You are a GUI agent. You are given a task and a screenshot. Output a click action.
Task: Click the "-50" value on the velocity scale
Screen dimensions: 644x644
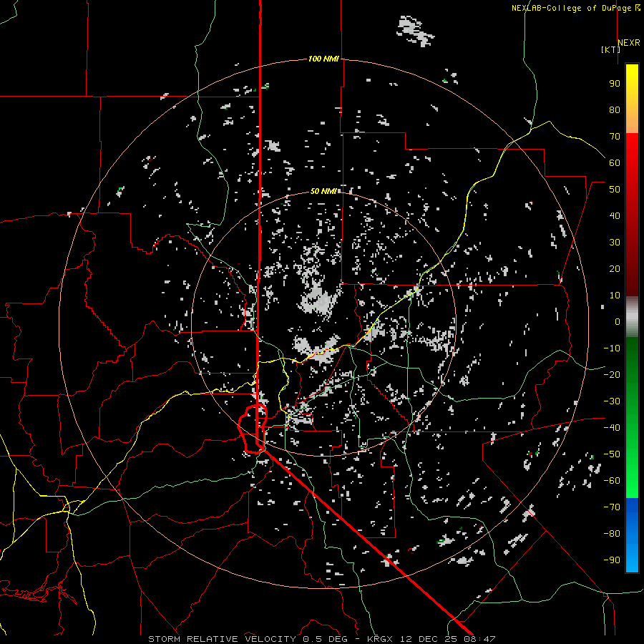[612, 454]
